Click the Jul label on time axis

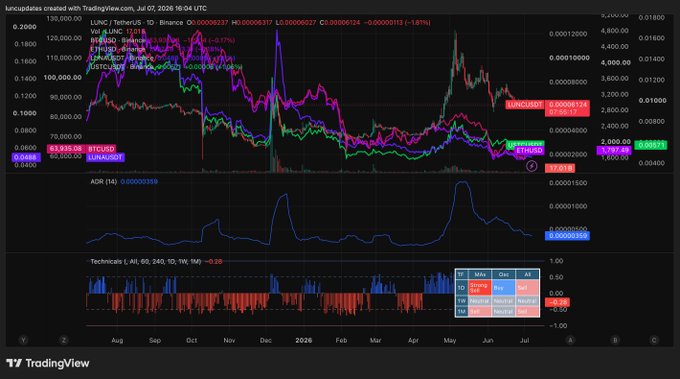coord(524,340)
